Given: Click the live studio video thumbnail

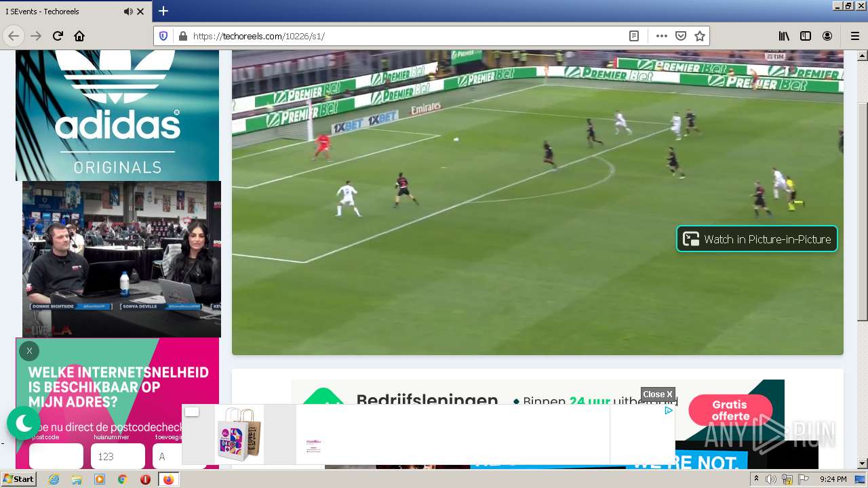Looking at the screenshot, I should pyautogui.click(x=121, y=259).
